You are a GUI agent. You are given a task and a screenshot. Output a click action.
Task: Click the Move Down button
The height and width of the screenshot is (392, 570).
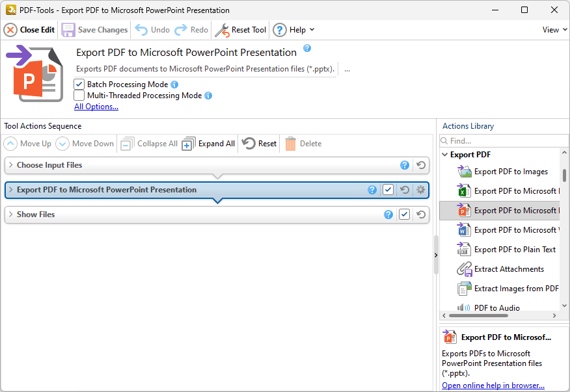point(85,144)
